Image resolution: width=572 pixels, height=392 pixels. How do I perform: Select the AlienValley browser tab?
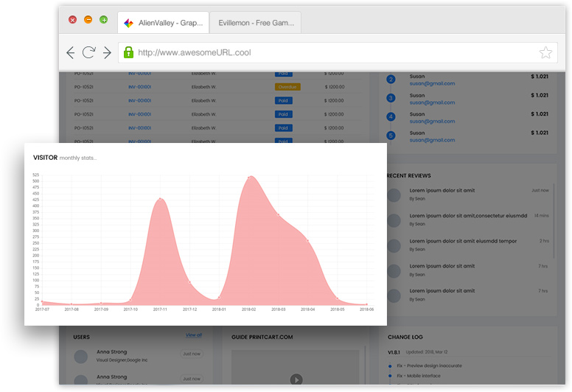coord(171,23)
